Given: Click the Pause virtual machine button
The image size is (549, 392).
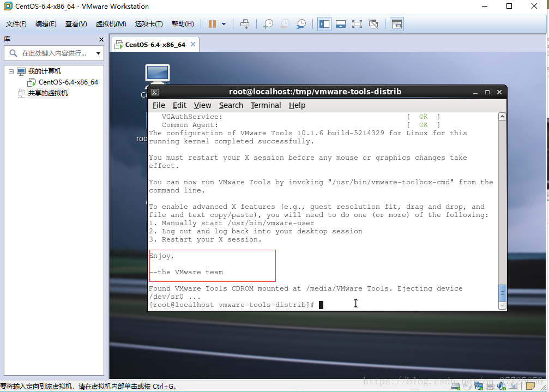Looking at the screenshot, I should 212,24.
